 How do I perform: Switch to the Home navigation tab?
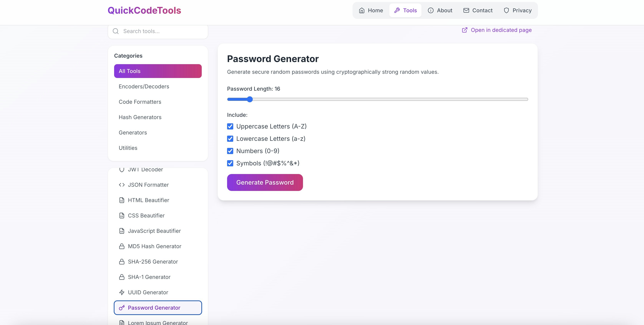tap(370, 10)
